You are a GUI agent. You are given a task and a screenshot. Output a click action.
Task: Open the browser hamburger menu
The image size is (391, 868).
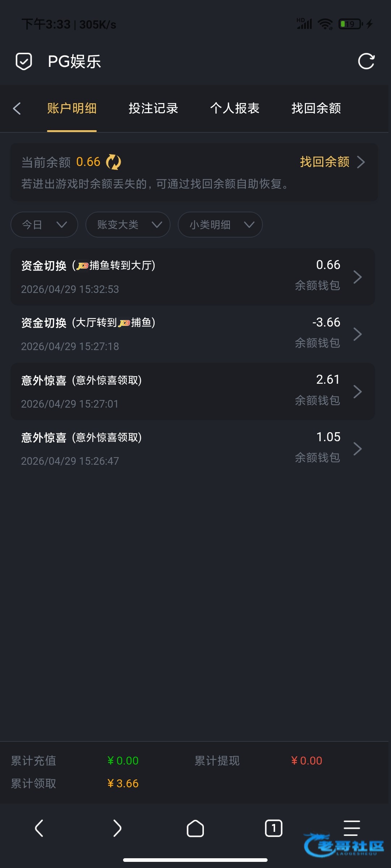click(352, 828)
